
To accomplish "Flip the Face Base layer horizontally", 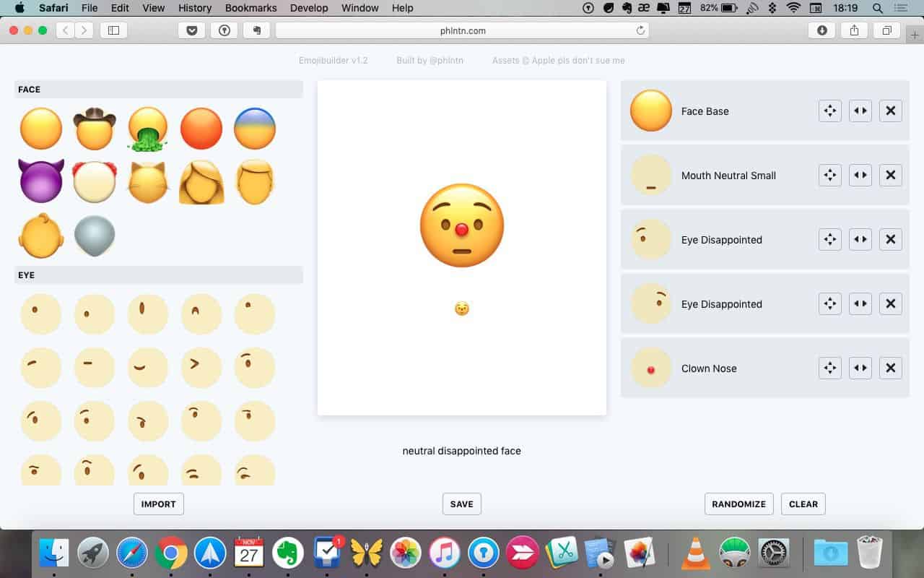I will click(x=860, y=111).
